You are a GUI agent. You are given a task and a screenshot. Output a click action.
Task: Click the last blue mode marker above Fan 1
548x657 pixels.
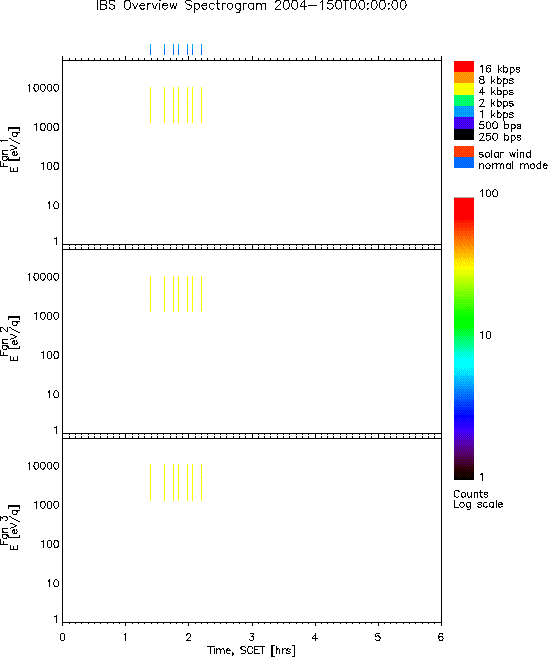[x=202, y=49]
